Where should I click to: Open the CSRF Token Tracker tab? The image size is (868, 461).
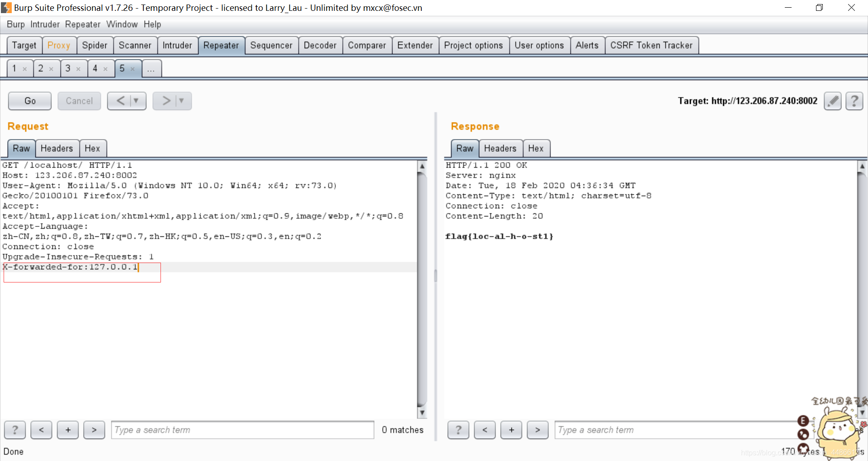651,45
